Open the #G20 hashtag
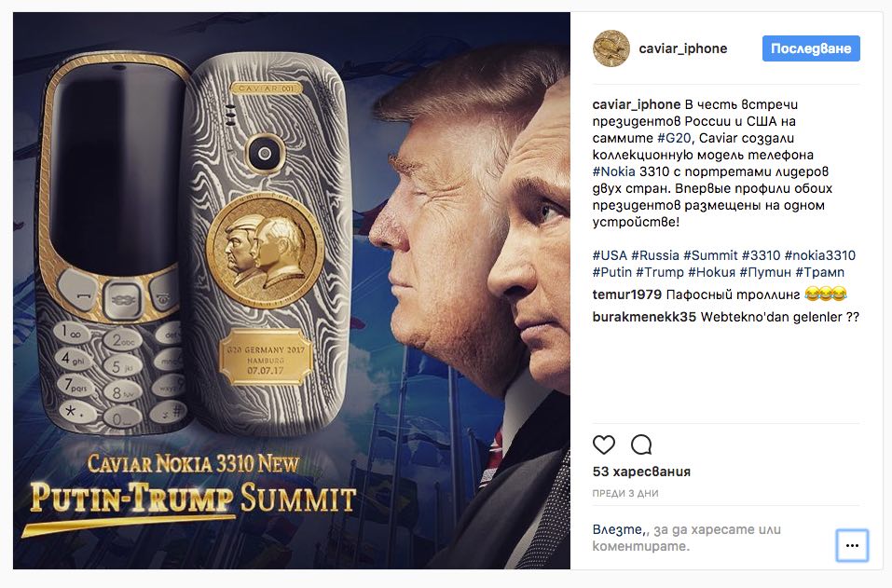The height and width of the screenshot is (588, 892). coord(674,138)
